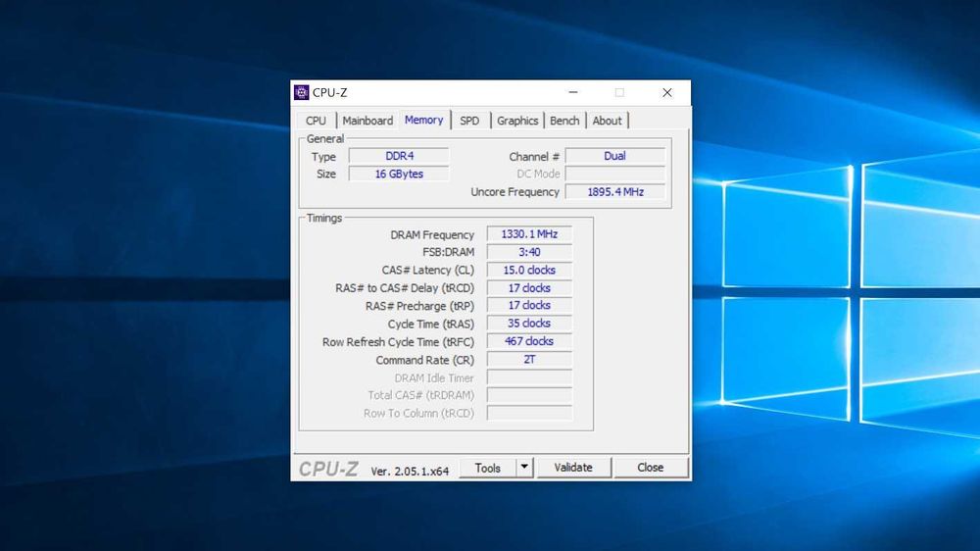Click the 1330.1 MHz DRAM frequency value
This screenshot has width=980, height=551.
pyautogui.click(x=529, y=234)
